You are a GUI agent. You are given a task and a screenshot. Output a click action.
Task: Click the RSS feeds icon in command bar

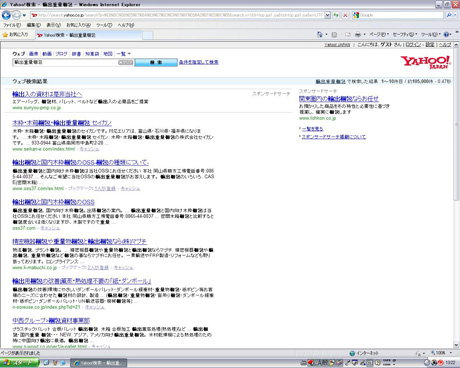334,34
